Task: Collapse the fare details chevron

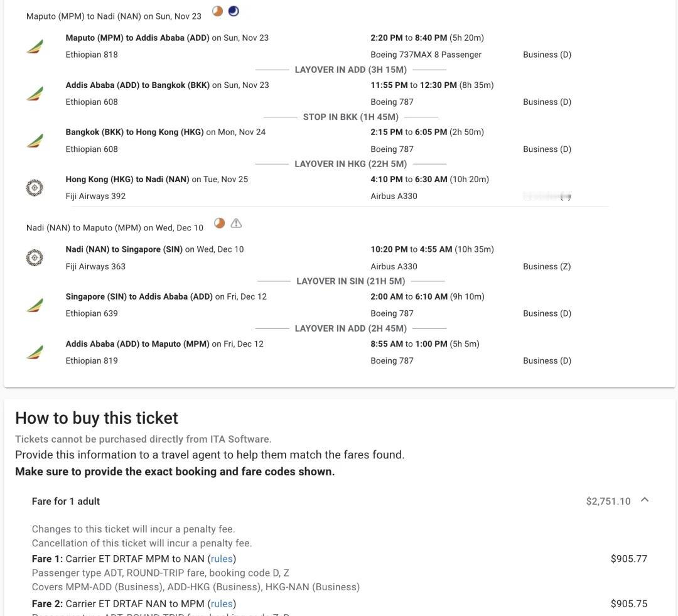Action: (645, 500)
